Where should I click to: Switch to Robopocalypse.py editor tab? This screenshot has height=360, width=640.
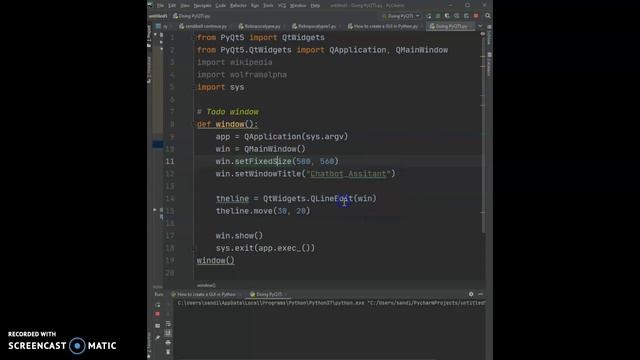(x=260, y=26)
